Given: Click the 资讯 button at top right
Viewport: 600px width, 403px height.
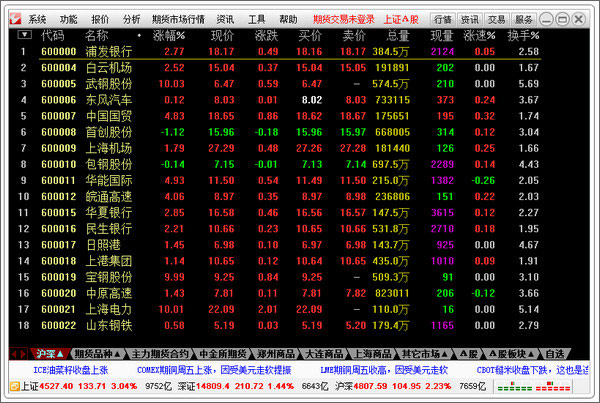Looking at the screenshot, I should pyautogui.click(x=470, y=19).
